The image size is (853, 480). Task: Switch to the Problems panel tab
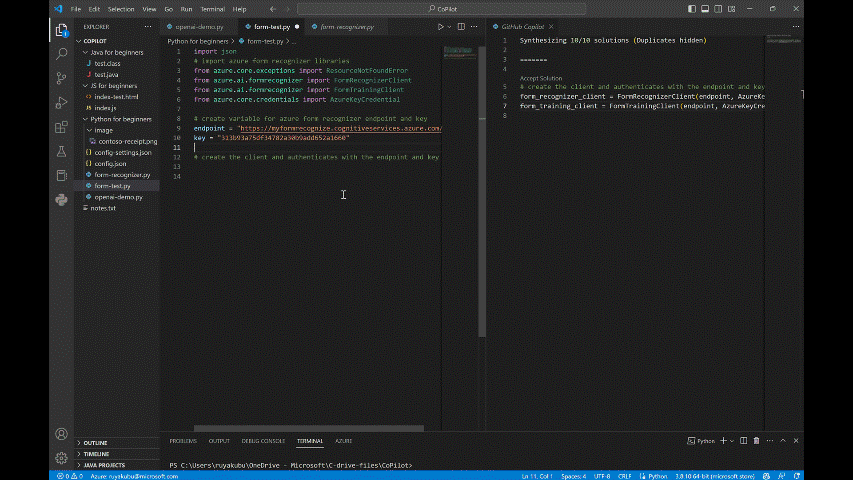point(183,441)
